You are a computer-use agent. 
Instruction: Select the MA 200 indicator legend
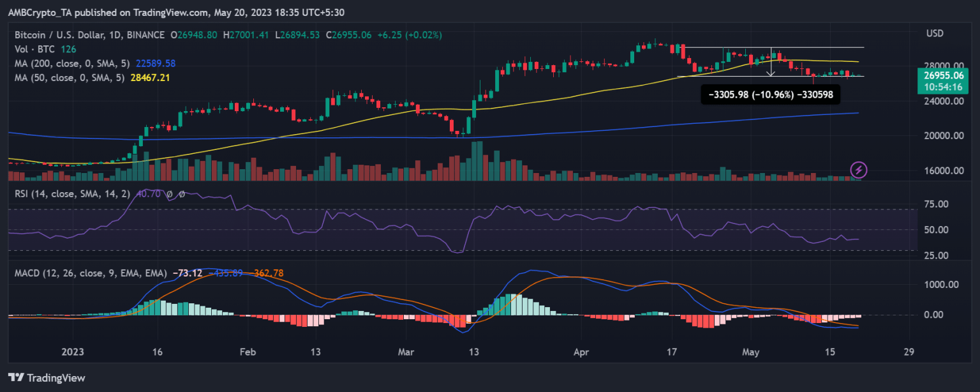[71, 63]
